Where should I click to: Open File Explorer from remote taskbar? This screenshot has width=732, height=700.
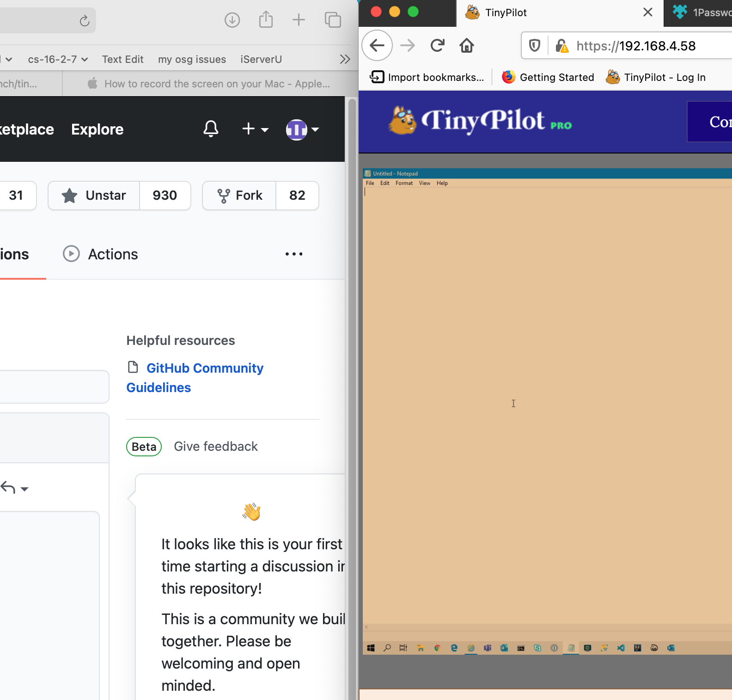click(421, 648)
